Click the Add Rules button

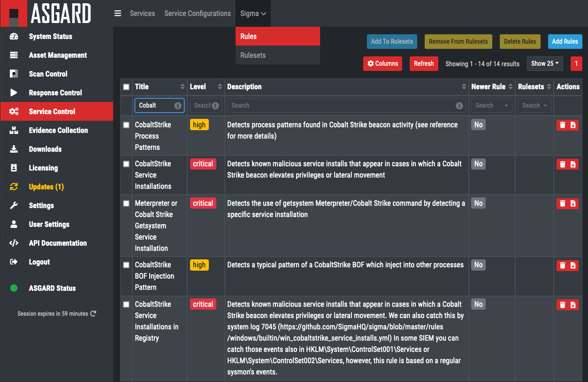565,41
